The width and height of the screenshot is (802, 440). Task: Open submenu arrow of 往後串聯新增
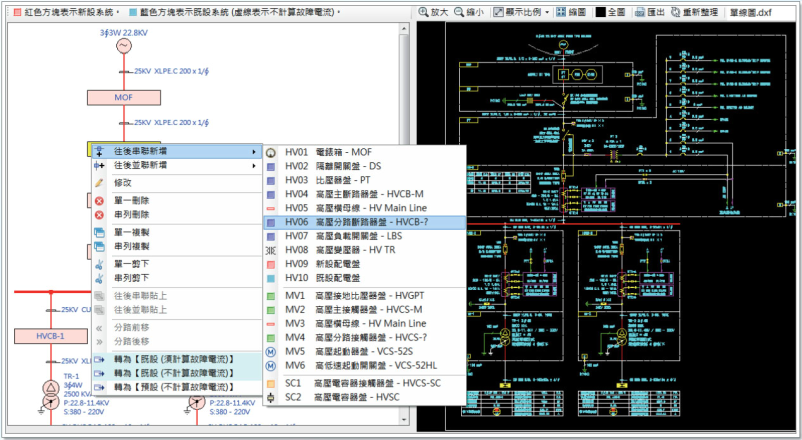(x=254, y=151)
